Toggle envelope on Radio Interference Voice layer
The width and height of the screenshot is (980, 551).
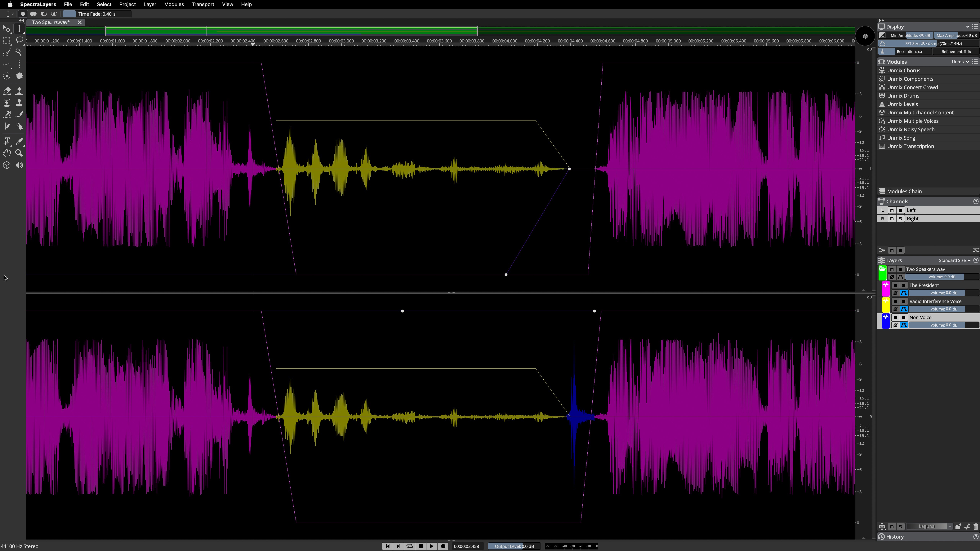(904, 309)
